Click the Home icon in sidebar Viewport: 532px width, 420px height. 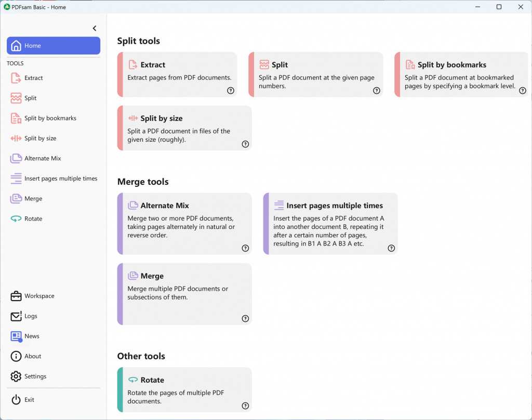(16, 46)
